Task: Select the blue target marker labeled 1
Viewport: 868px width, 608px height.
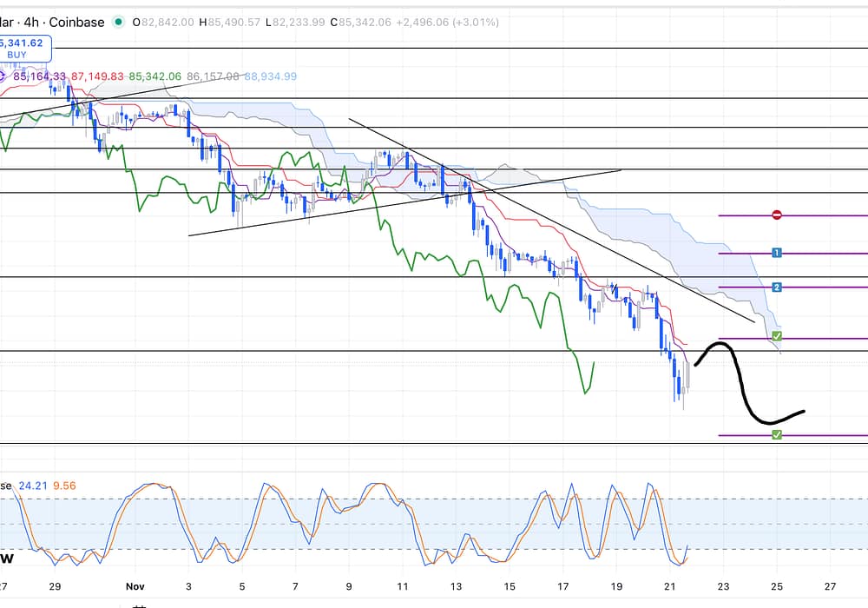Action: tap(777, 253)
